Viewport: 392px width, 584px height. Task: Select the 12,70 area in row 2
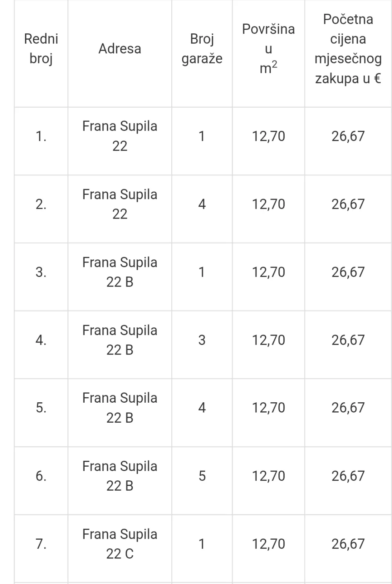[269, 204]
